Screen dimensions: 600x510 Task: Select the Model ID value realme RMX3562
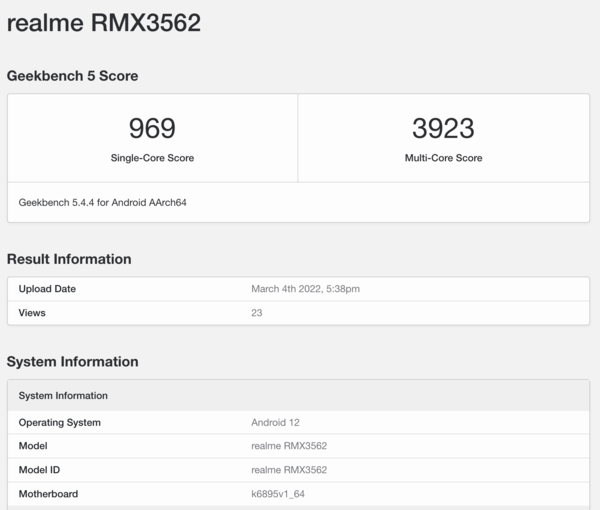pyautogui.click(x=289, y=470)
